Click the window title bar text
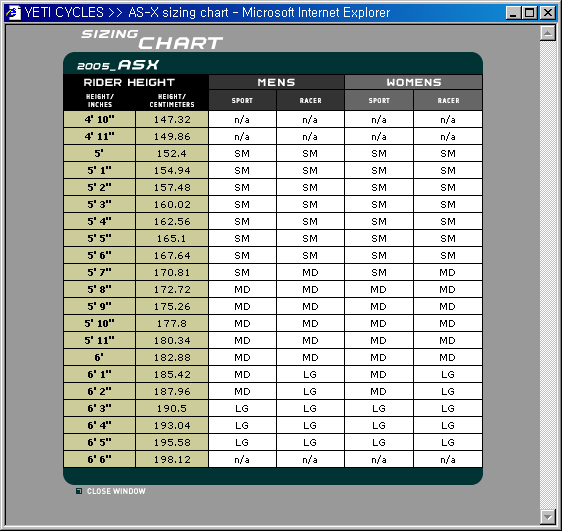Image resolution: width=562 pixels, height=531 pixels. point(207,13)
